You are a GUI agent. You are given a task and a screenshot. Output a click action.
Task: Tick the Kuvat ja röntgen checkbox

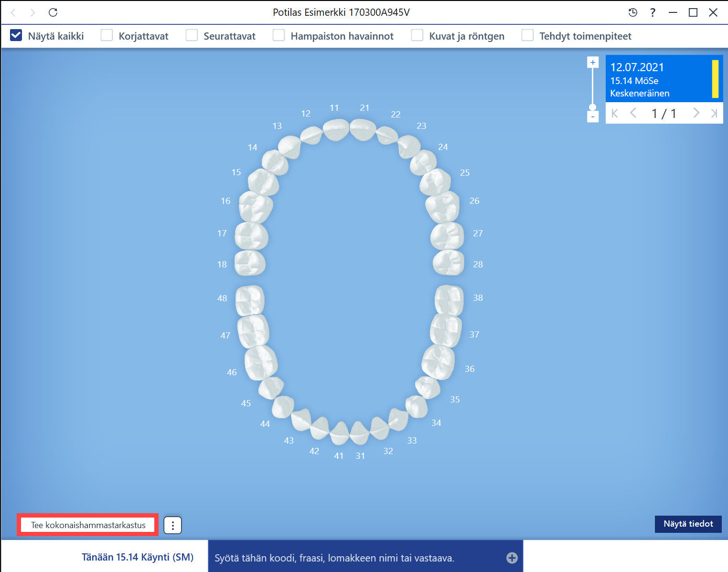click(417, 35)
